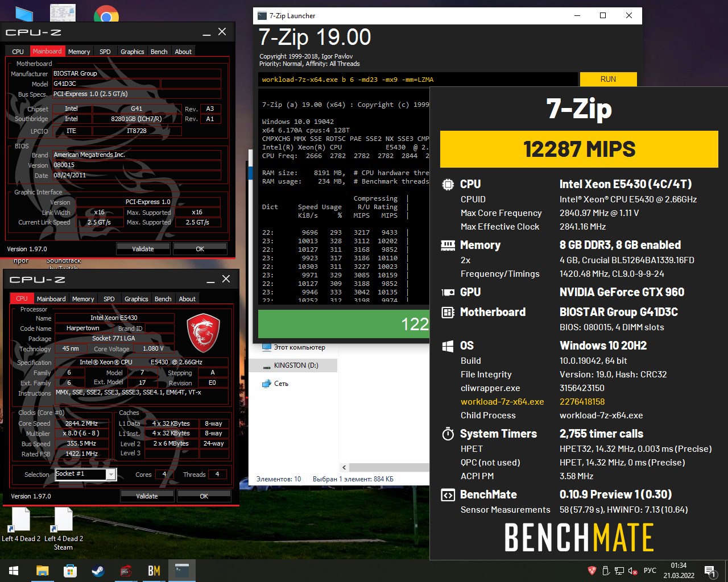
Task: Maximize the 7-Zip Launcher window
Action: [603, 15]
